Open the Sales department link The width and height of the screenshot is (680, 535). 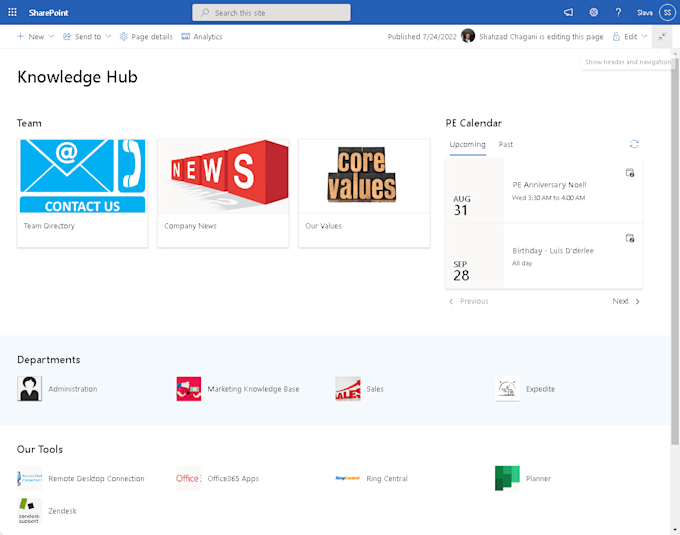[x=375, y=389]
